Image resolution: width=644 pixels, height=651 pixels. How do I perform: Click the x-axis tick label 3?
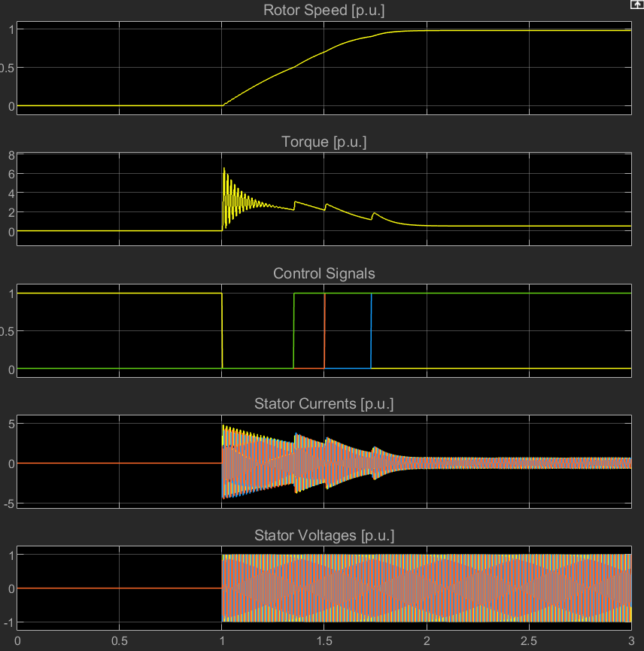click(630, 642)
